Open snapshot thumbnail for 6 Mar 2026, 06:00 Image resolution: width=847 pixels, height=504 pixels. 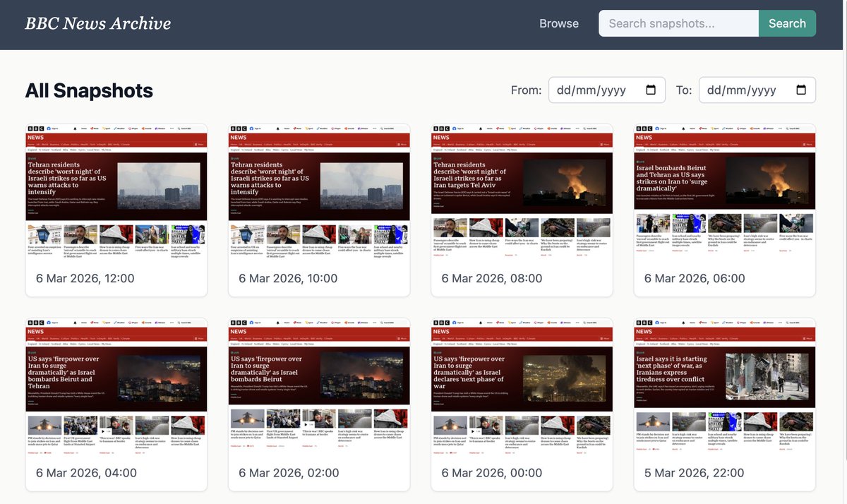725,192
